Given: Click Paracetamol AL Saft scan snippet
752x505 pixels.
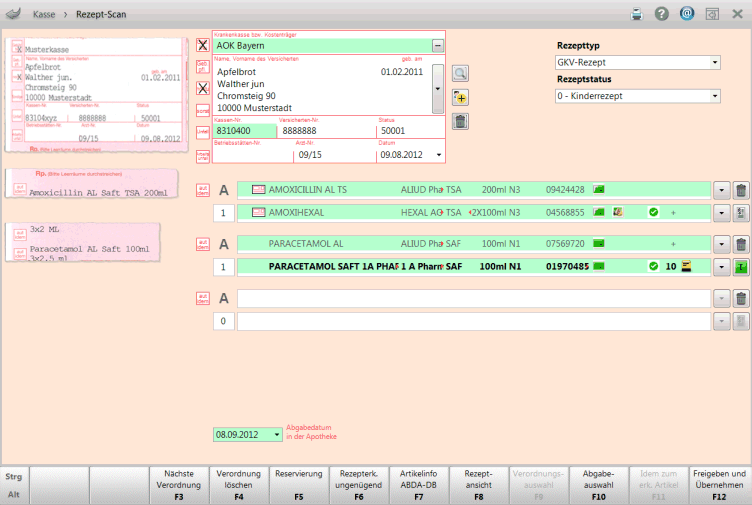Looking at the screenshot, I should (82, 242).
